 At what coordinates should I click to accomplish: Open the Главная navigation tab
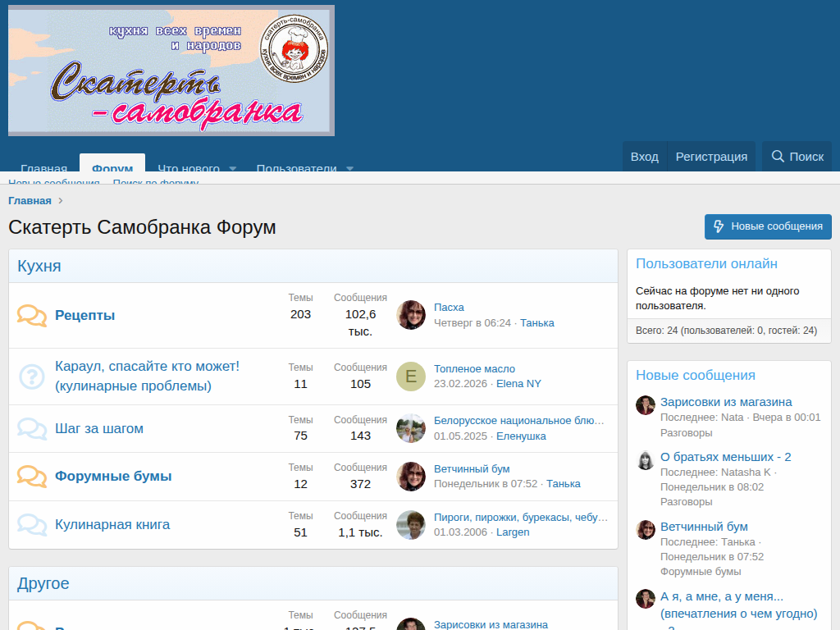44,167
